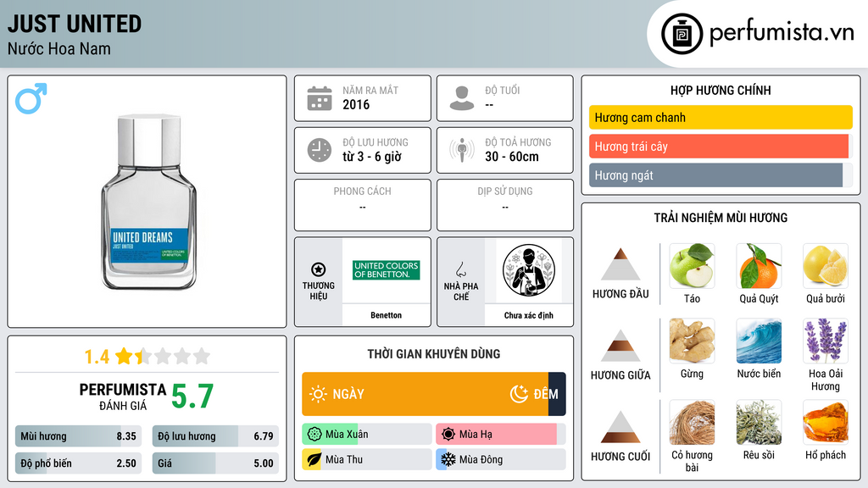Click the Nước biển wave note thumbnail
Image resolution: width=868 pixels, height=488 pixels.
[759, 341]
